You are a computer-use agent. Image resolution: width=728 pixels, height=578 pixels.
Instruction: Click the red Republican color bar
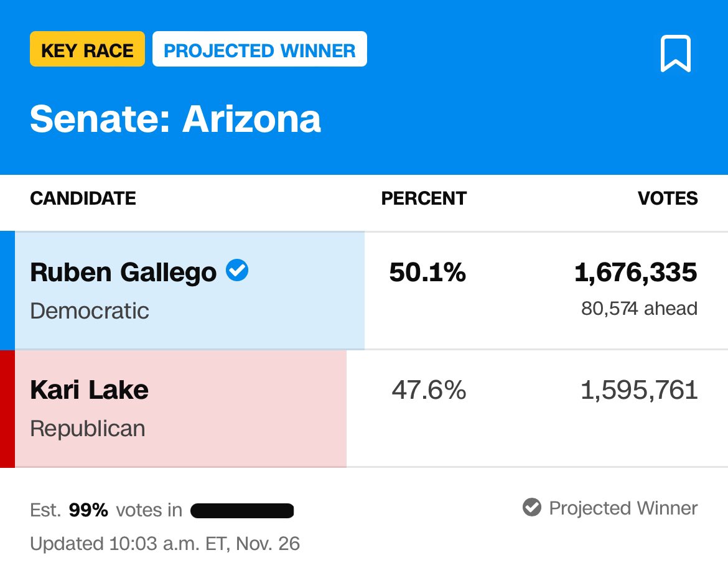(x=7, y=408)
